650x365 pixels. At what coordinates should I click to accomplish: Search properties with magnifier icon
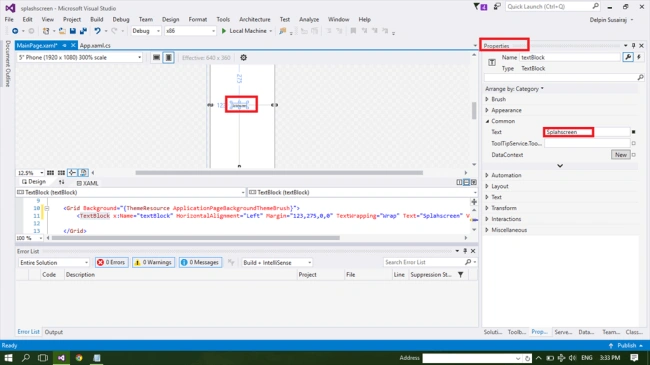click(x=640, y=78)
